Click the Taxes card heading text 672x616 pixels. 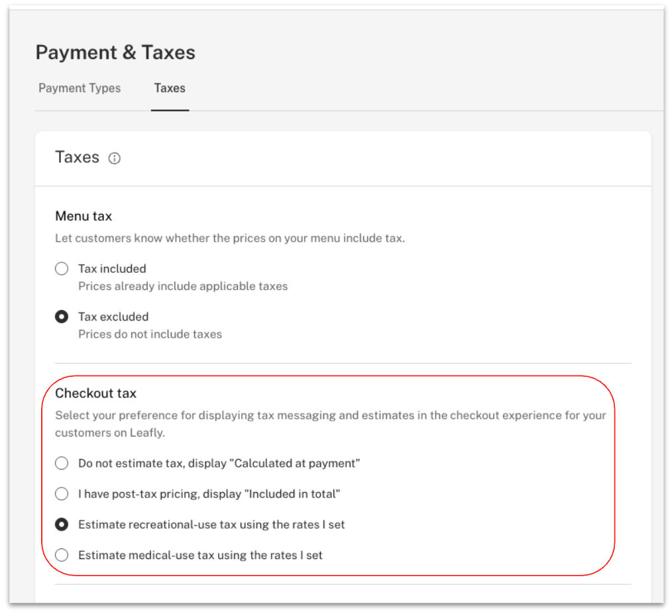pos(77,158)
